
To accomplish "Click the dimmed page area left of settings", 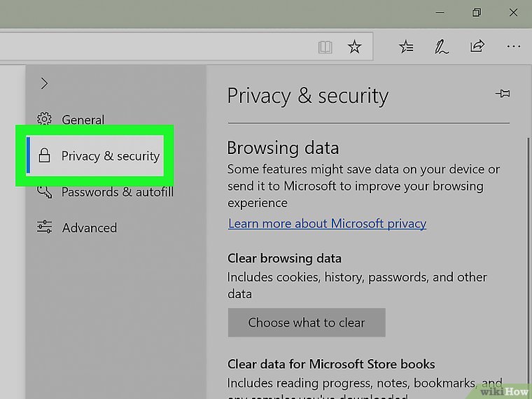I will [x=12, y=231].
